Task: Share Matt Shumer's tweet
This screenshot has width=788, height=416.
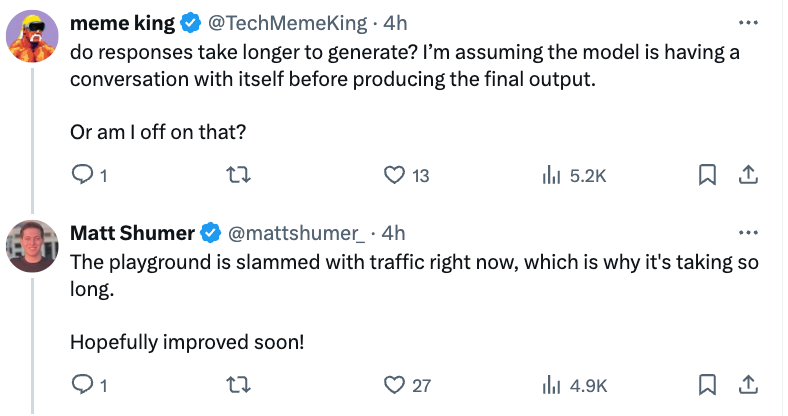Action: pos(746,384)
